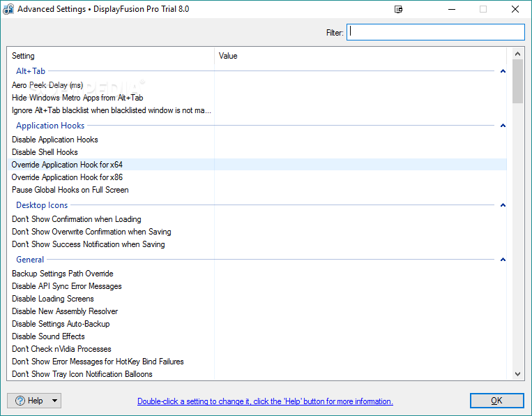Viewport: 532px width, 416px height.
Task: Click the Desktop Icons group header
Action: [x=42, y=205]
